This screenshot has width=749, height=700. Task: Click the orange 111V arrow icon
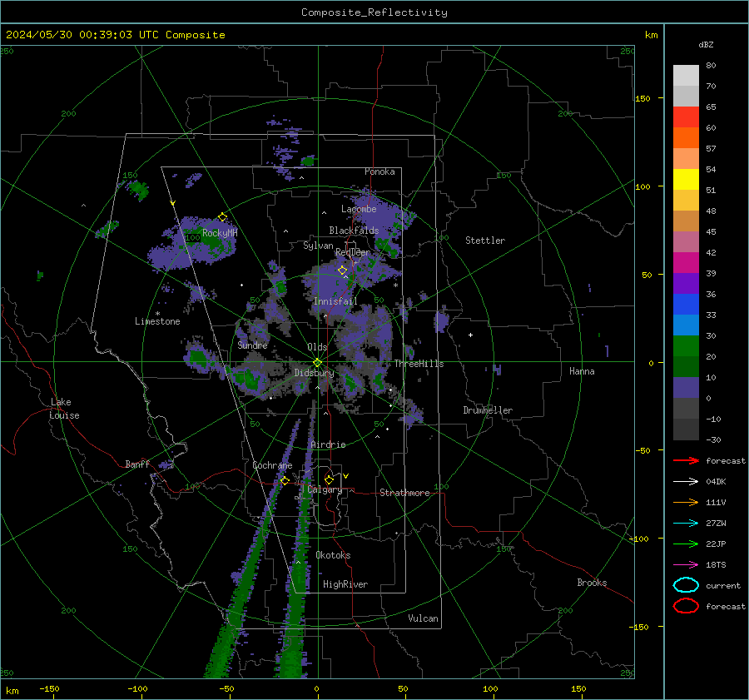686,502
